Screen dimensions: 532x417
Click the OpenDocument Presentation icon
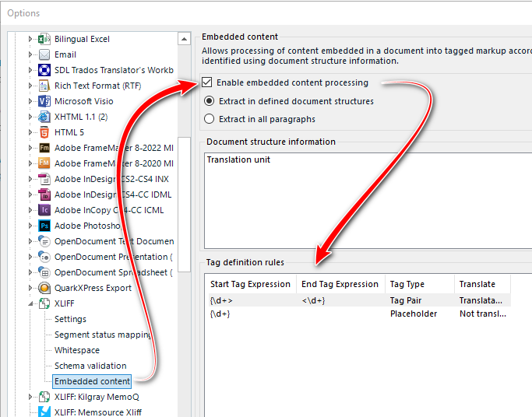coord(44,257)
